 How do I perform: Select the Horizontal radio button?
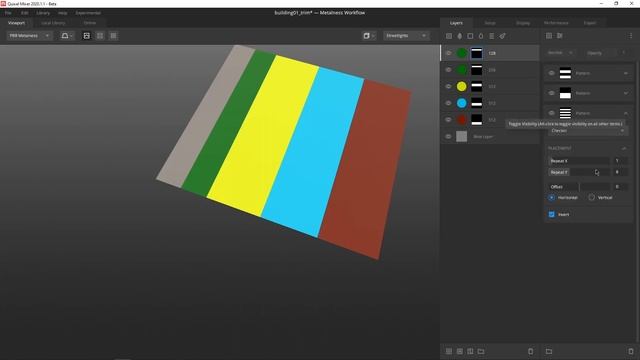tap(551, 198)
